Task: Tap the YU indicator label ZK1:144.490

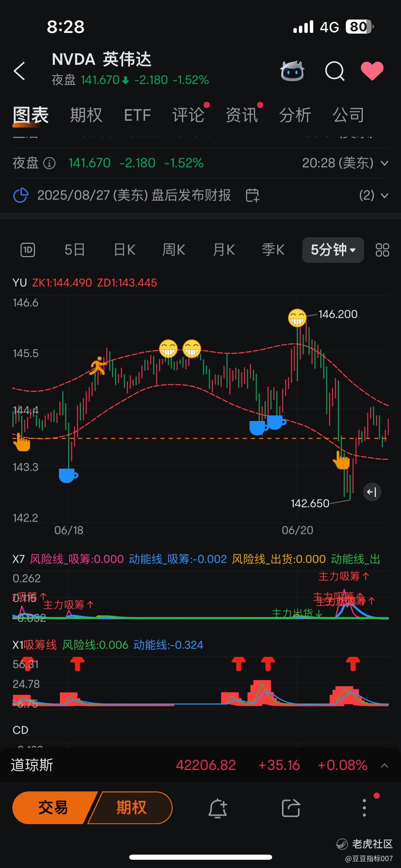Action: (62, 283)
